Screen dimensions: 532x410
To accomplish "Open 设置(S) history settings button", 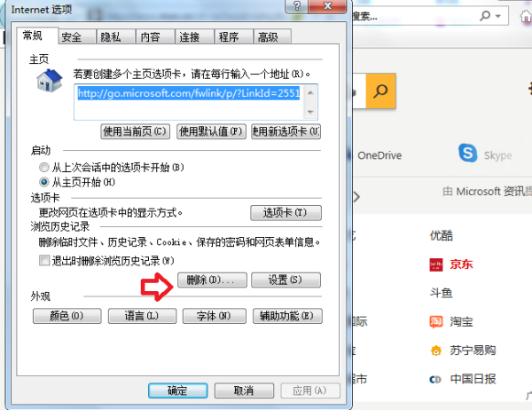I will [x=286, y=280].
